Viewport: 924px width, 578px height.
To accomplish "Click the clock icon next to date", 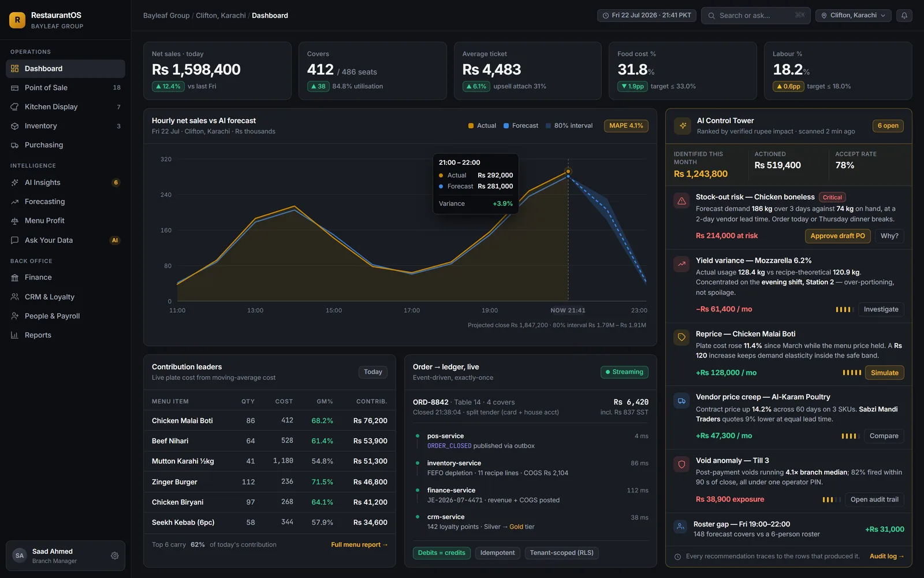I will click(606, 16).
